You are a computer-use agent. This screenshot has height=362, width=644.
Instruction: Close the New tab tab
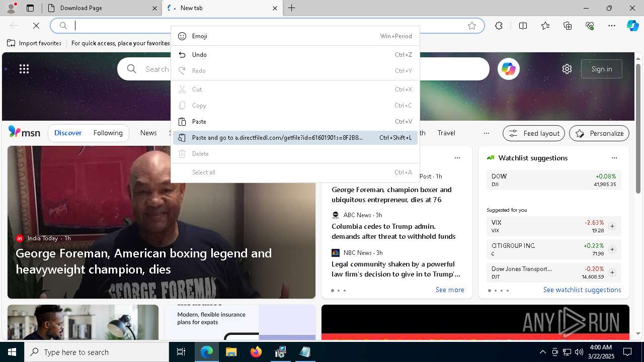275,8
